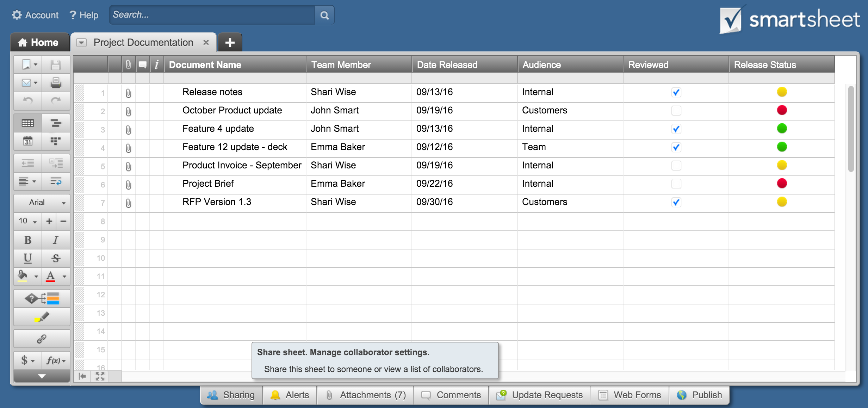Switch to Gantt view
868x408 pixels.
[56, 123]
